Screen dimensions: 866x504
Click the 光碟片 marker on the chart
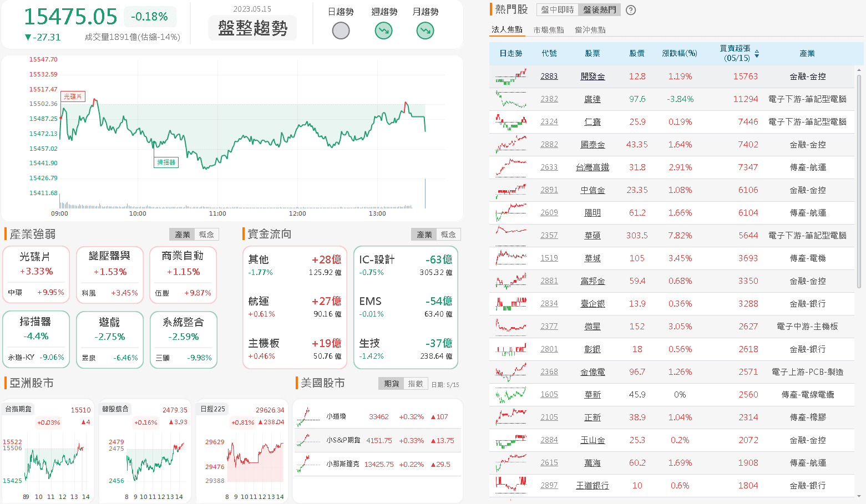(x=73, y=96)
